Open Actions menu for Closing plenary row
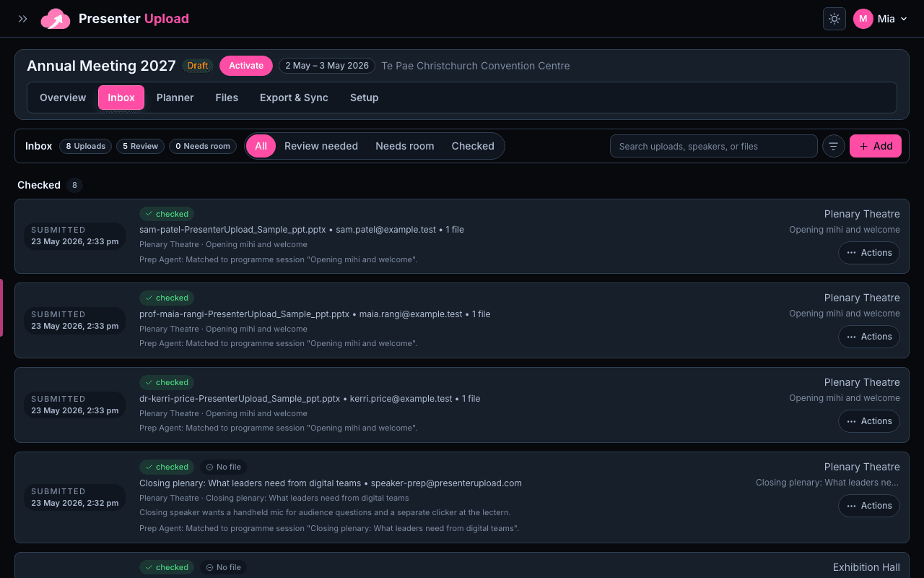The width and height of the screenshot is (924, 578). point(869,506)
